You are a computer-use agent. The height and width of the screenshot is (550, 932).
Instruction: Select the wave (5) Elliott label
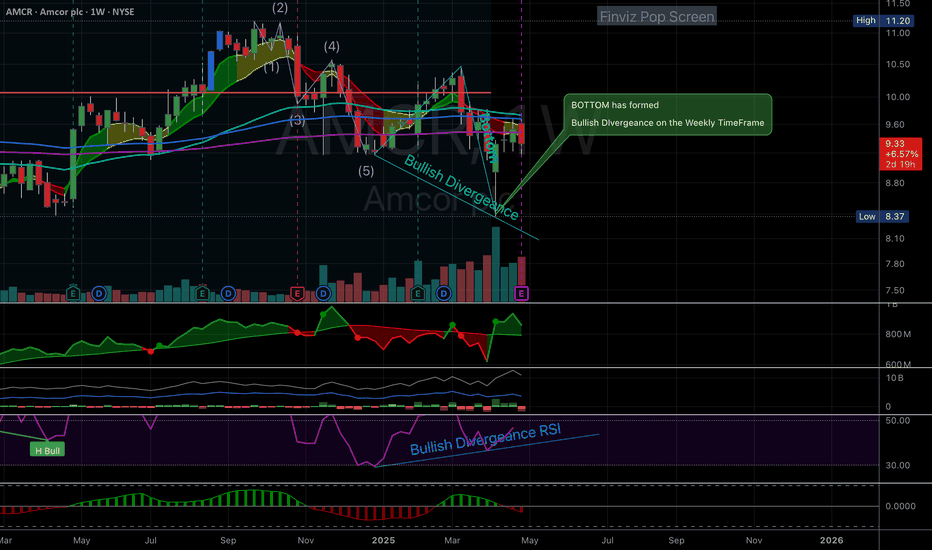click(366, 171)
